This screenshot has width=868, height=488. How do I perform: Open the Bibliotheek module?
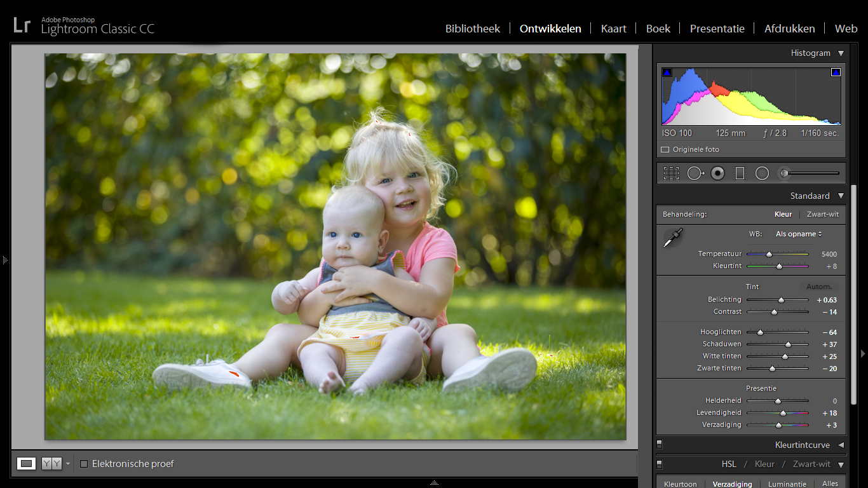(x=473, y=29)
